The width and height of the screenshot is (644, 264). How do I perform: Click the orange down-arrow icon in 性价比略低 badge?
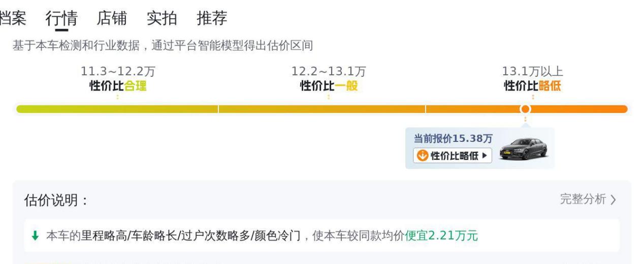coord(422,156)
